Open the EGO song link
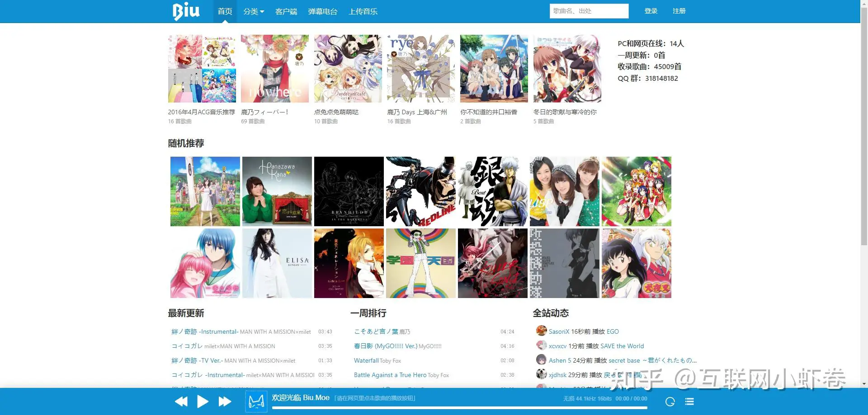Viewport: 868px width, 415px height. click(x=613, y=331)
